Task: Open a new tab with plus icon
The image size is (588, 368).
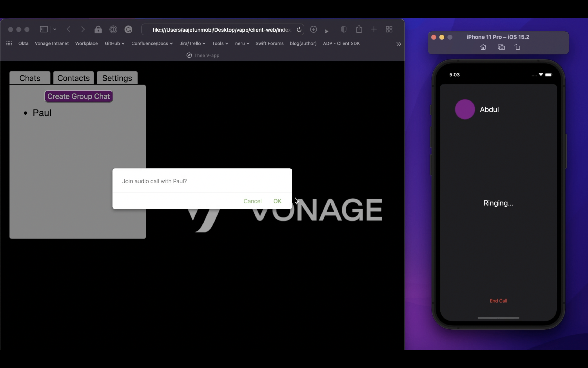Action: (374, 29)
